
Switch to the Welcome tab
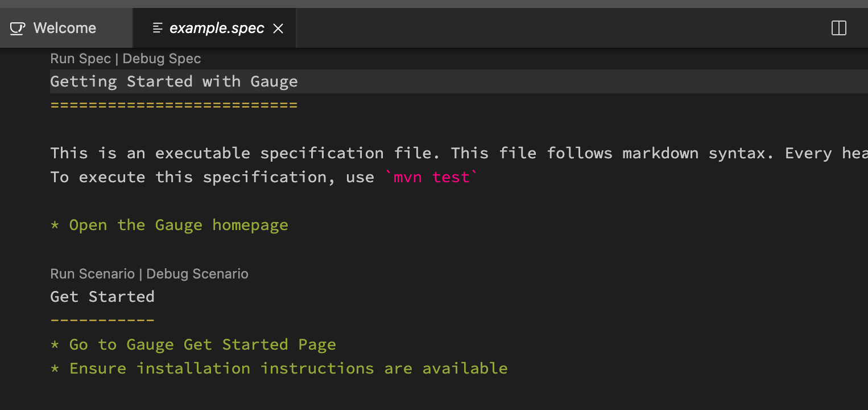pyautogui.click(x=64, y=27)
